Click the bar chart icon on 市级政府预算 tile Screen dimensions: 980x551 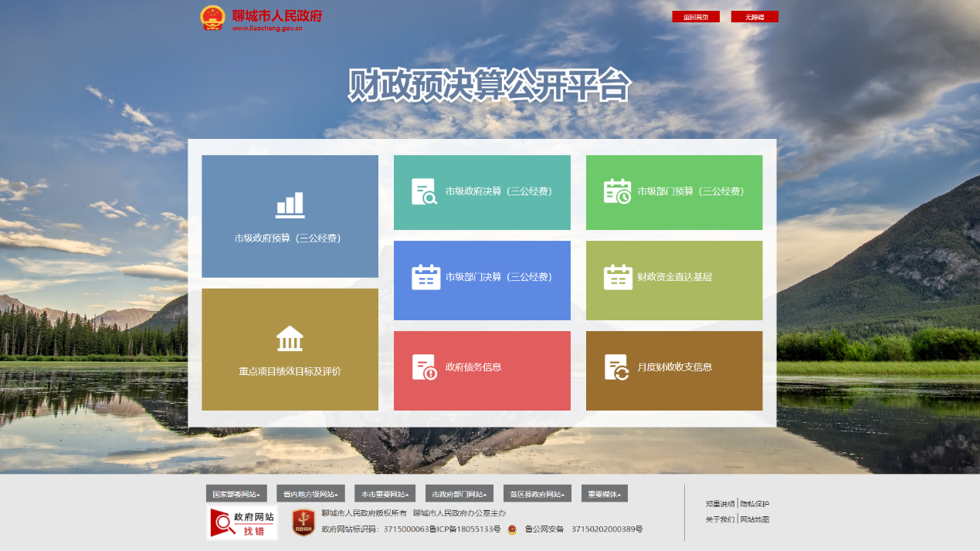[289, 204]
